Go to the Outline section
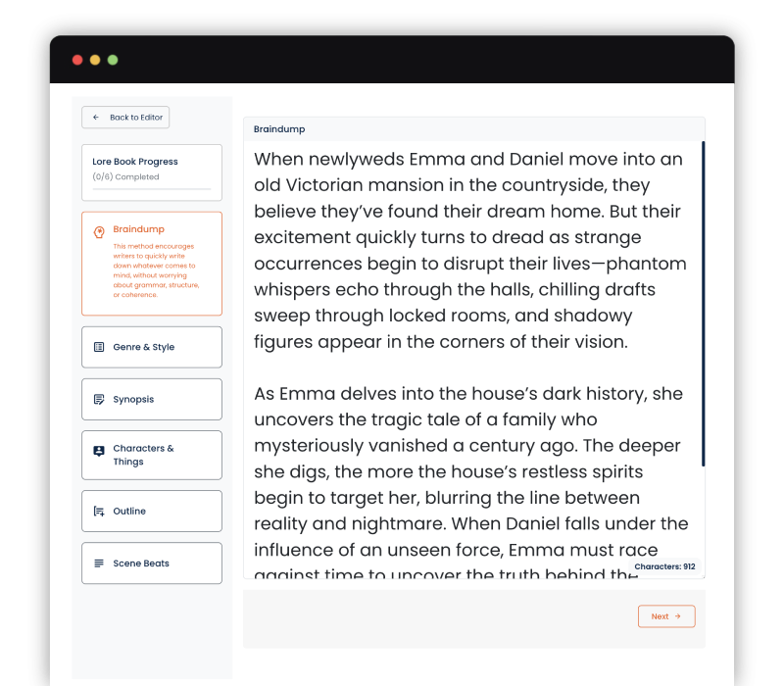Screen dimensions: 784x686 [x=152, y=512]
